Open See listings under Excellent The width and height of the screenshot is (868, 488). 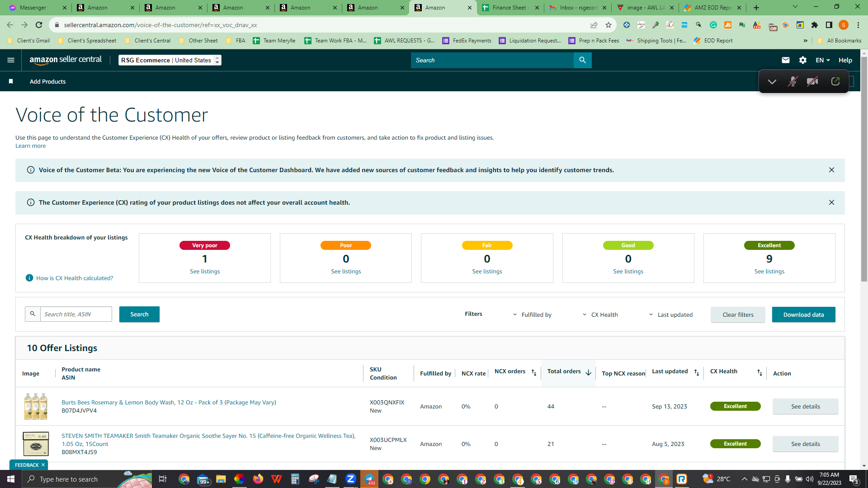769,271
